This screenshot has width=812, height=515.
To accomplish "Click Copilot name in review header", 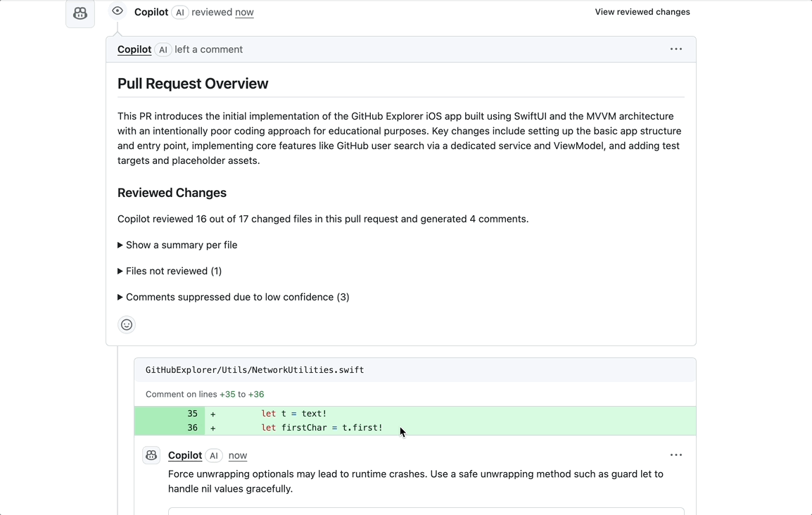I will 151,12.
